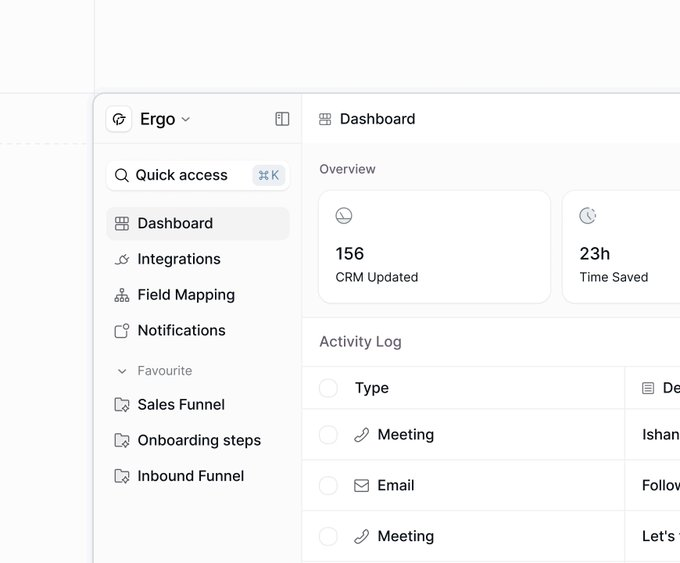
Task: Open the 156 CRM Updated card
Action: coord(435,247)
